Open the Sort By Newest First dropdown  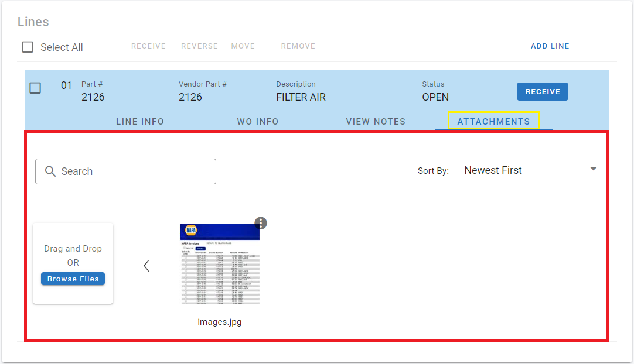point(524,170)
